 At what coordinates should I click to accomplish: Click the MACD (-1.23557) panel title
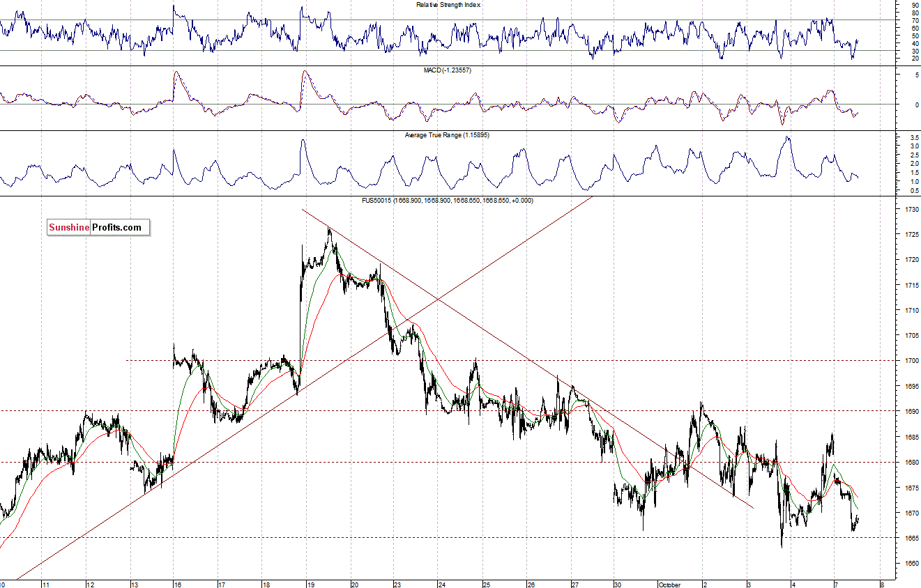click(448, 70)
